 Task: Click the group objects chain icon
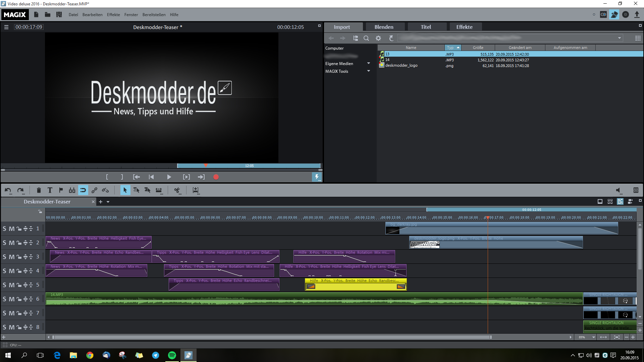click(94, 190)
